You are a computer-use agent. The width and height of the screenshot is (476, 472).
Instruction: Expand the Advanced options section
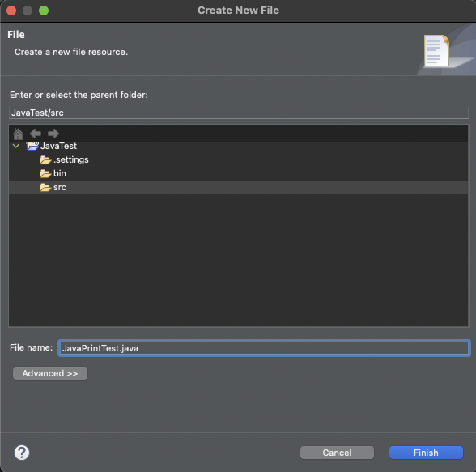[x=50, y=373]
